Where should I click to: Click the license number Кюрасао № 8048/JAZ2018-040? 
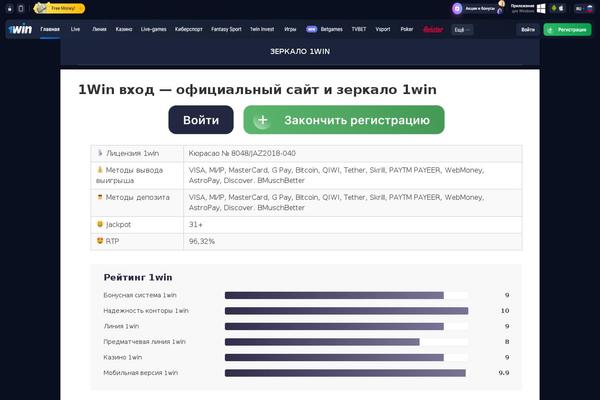[242, 153]
